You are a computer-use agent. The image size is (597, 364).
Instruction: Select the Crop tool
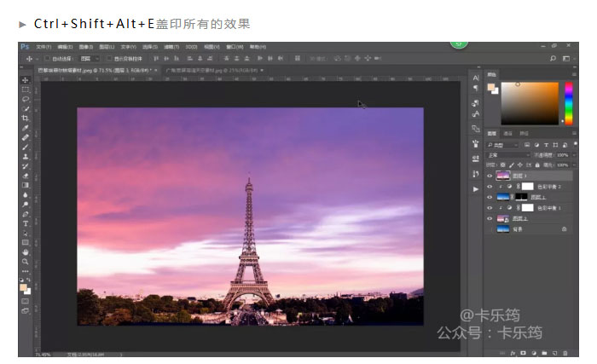click(26, 118)
